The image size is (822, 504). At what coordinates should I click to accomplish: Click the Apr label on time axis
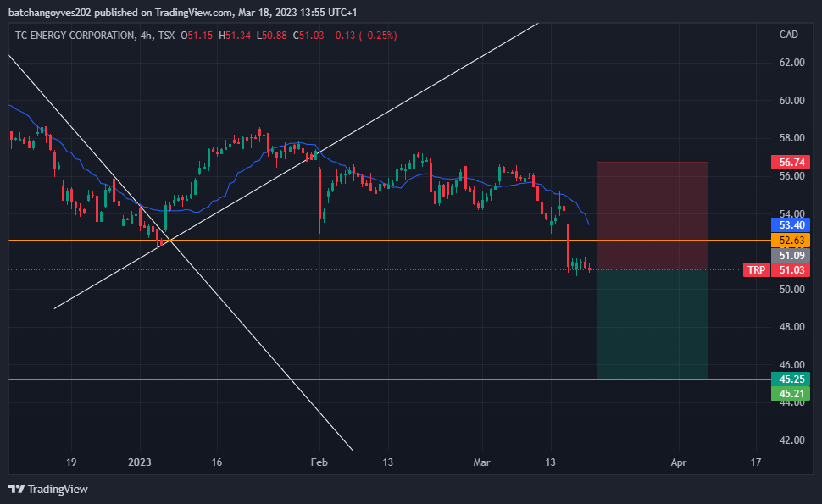678,462
